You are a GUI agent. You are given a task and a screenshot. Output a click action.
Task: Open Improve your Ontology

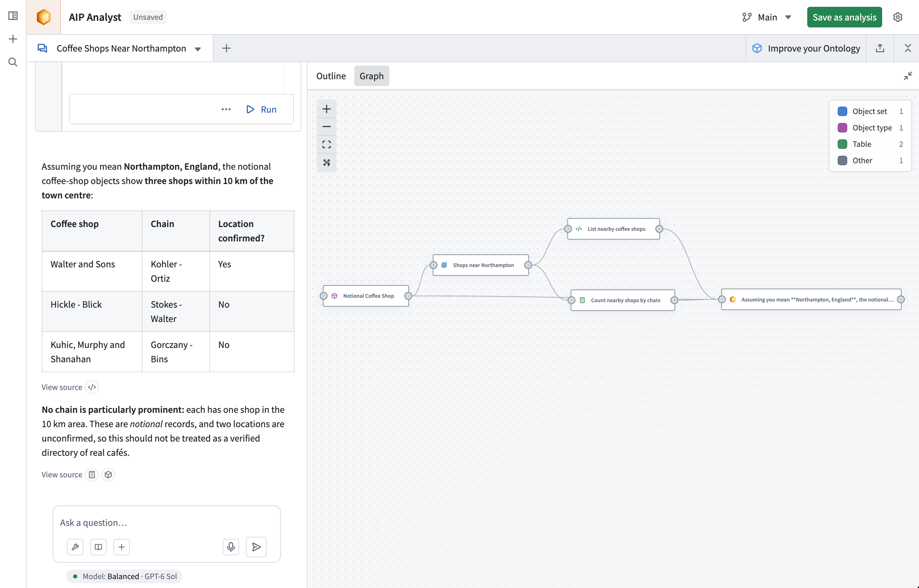[806, 48]
